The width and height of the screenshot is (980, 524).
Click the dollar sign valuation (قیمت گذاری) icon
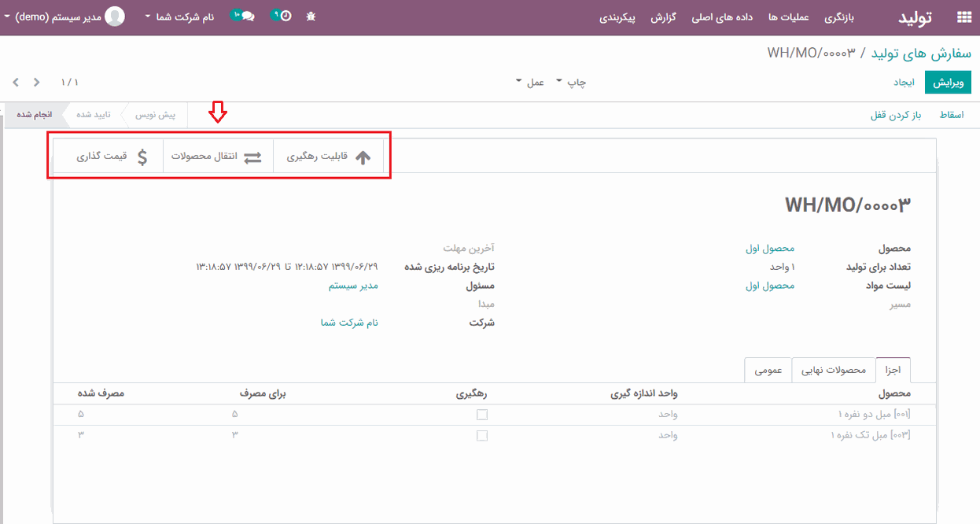click(x=142, y=157)
